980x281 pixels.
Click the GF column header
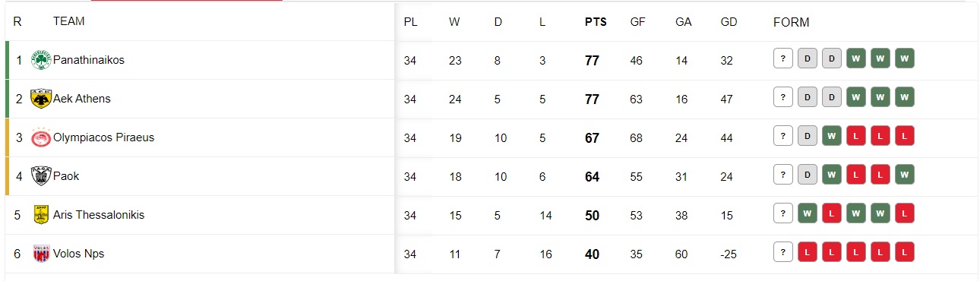tap(638, 22)
